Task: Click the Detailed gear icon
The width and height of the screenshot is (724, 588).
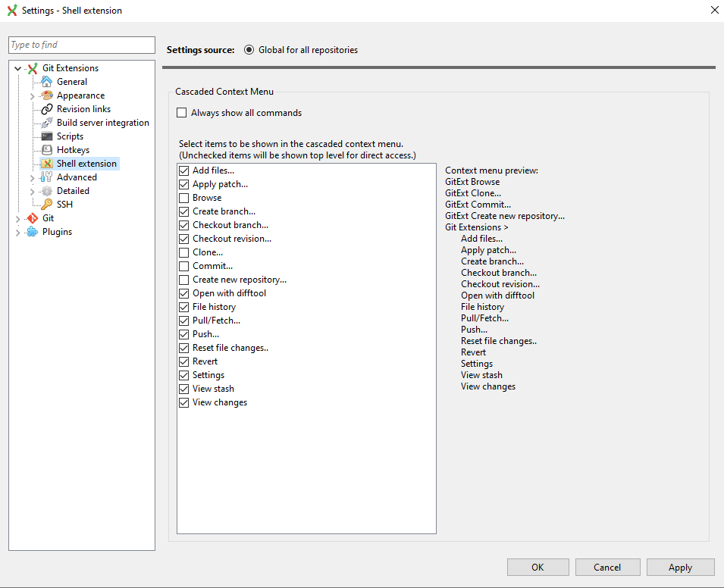Action: (47, 191)
